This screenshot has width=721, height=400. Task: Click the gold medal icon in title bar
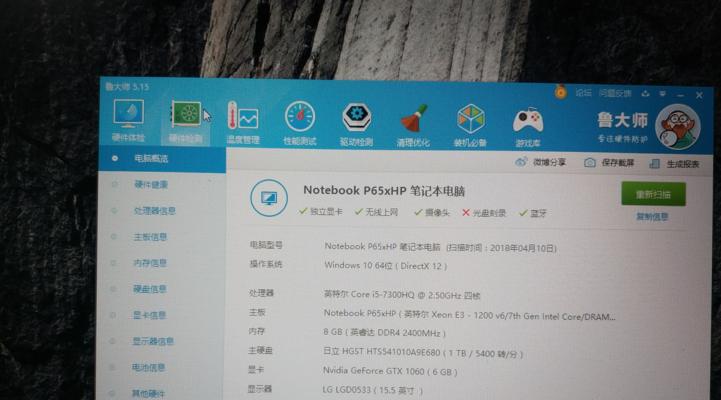point(561,92)
